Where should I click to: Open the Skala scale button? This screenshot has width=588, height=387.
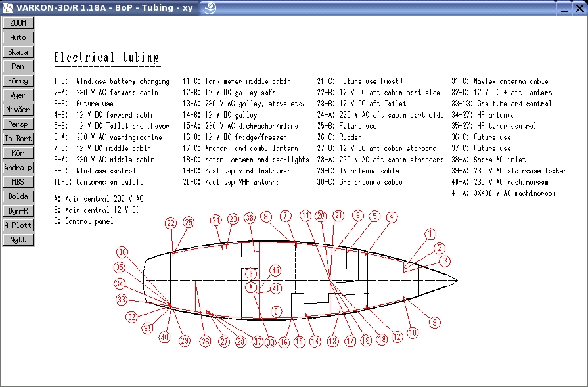pyautogui.click(x=18, y=52)
